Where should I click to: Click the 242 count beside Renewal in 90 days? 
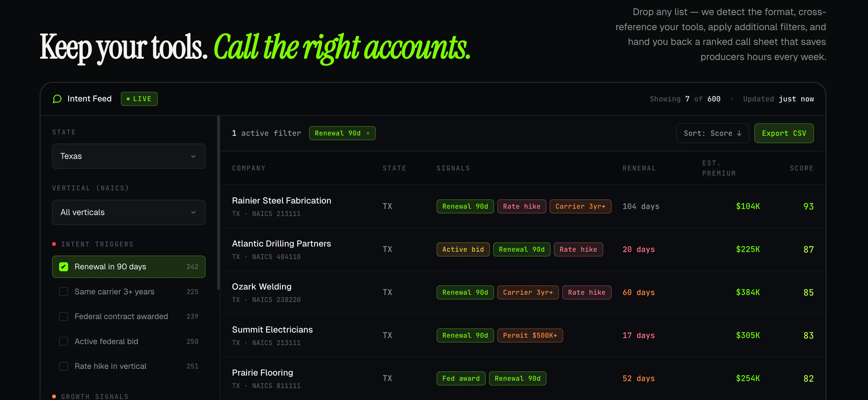192,267
